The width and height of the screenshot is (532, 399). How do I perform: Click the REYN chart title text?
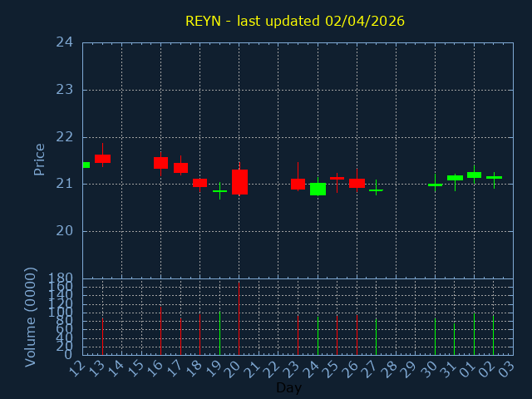pyautogui.click(x=295, y=21)
